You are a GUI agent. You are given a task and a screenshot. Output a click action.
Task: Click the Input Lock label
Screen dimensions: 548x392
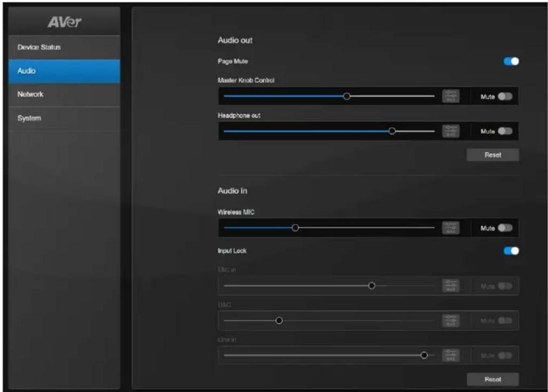tap(232, 251)
